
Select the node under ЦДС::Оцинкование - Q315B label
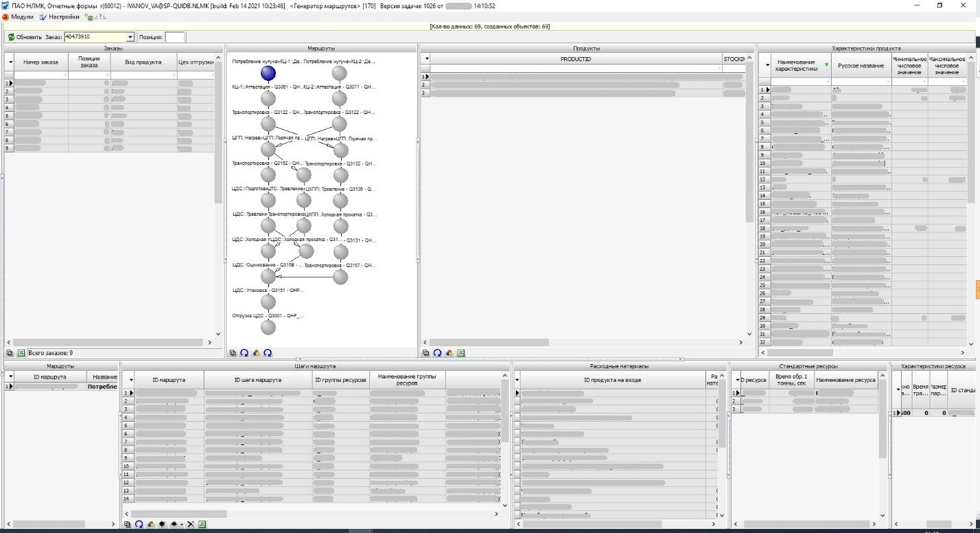[268, 277]
